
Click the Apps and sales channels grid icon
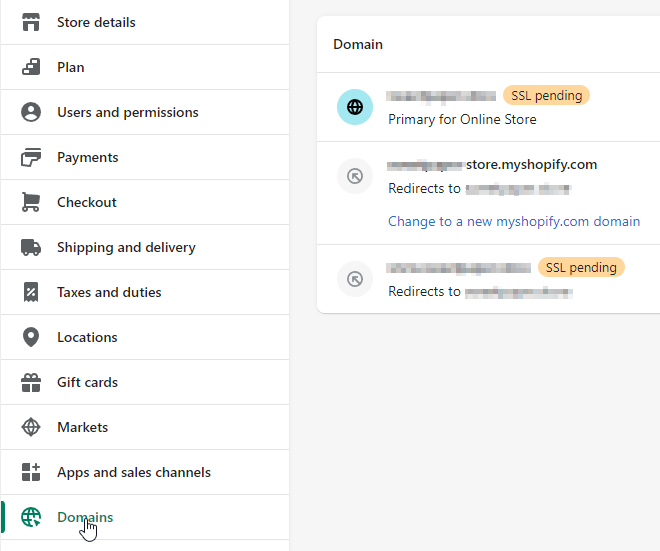pos(31,472)
